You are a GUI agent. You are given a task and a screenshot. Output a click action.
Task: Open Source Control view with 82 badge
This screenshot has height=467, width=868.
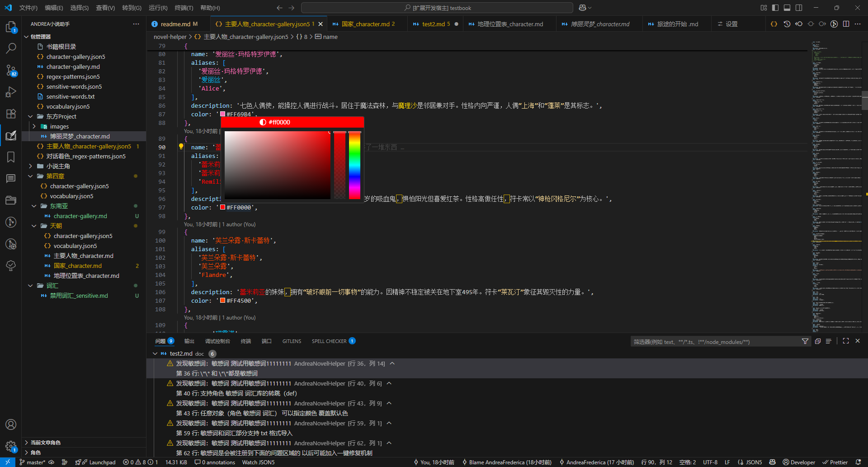pos(11,70)
